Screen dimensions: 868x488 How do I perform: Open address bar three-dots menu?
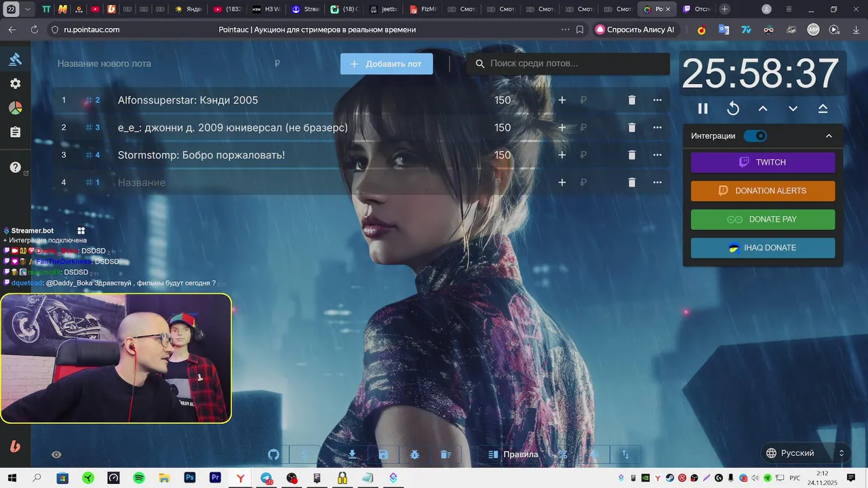point(566,30)
